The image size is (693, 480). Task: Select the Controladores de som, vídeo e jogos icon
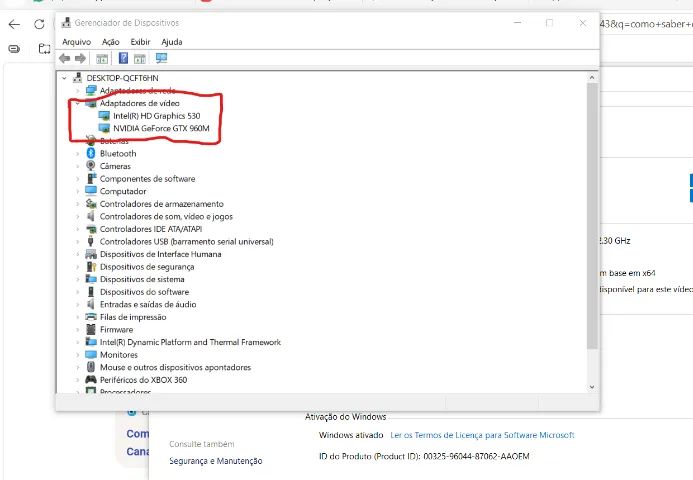click(91, 216)
